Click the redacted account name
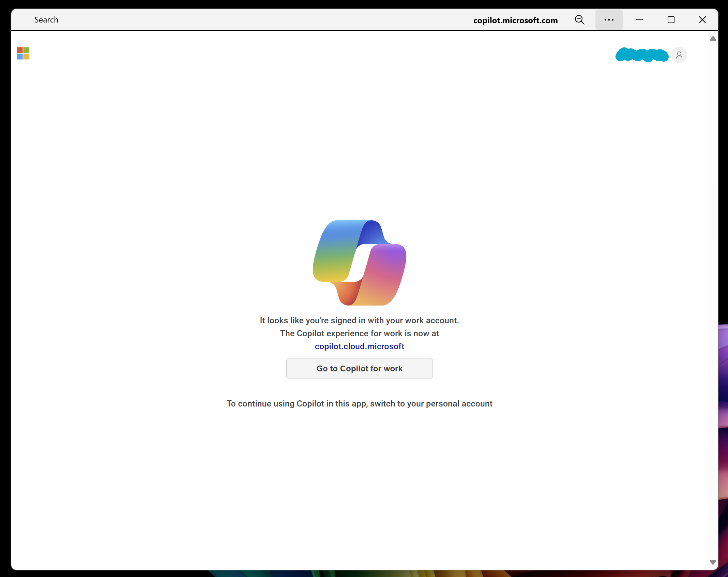 (x=641, y=55)
